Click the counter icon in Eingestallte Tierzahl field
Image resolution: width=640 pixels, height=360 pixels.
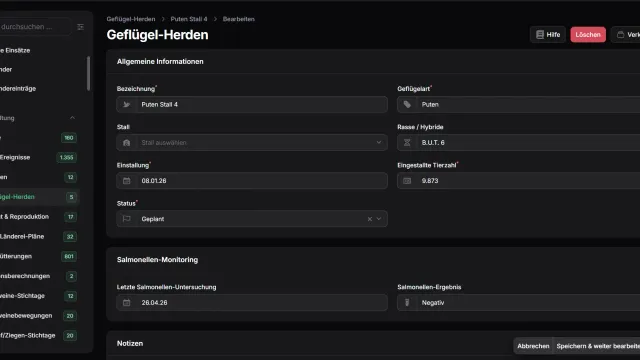pos(407,181)
